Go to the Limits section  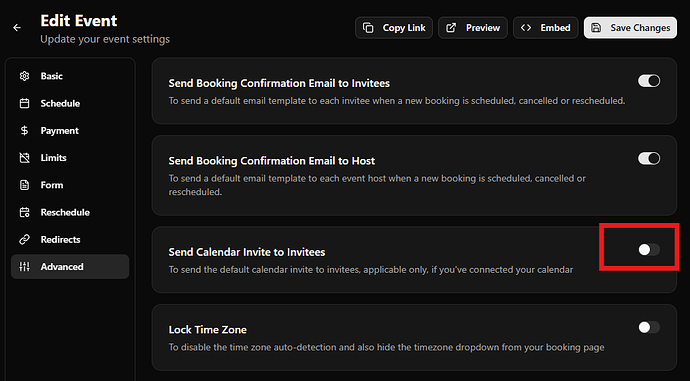coord(70,158)
